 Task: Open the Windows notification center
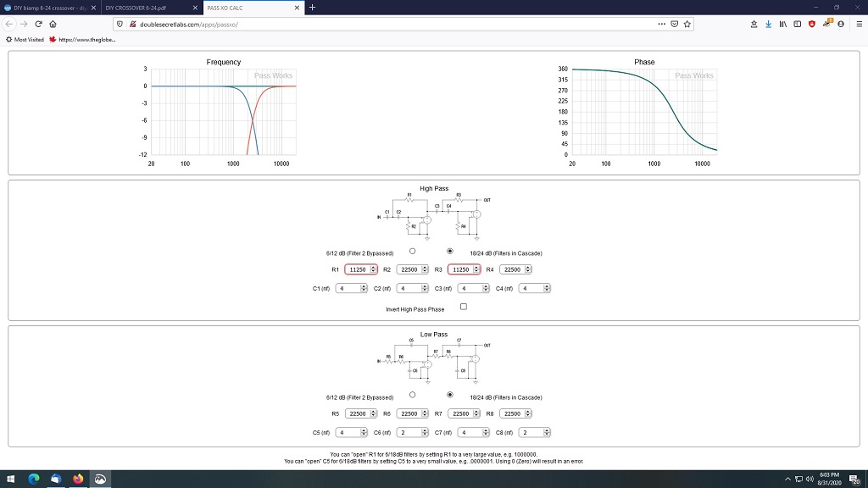click(855, 480)
